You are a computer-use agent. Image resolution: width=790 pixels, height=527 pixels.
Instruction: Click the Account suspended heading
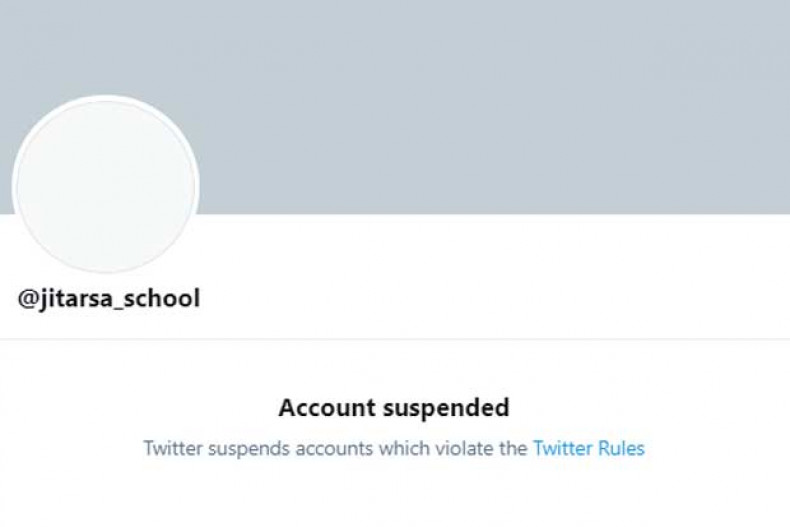(x=394, y=408)
